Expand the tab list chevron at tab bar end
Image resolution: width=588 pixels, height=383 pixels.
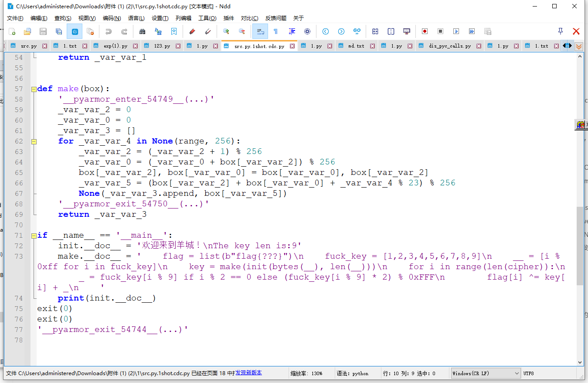click(x=579, y=46)
